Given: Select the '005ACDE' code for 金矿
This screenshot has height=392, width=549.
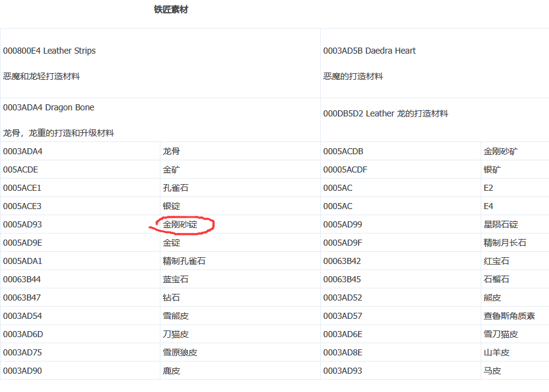Looking at the screenshot, I should [20, 169].
